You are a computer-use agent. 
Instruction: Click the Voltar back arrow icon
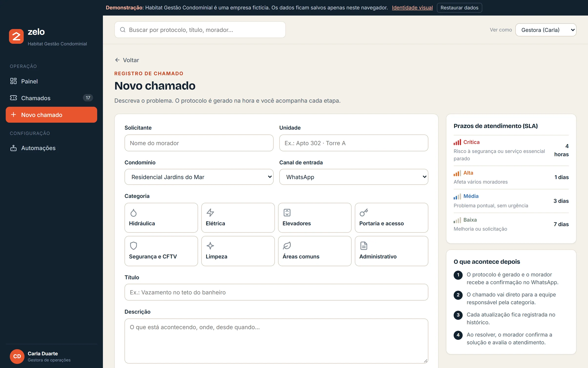click(117, 60)
